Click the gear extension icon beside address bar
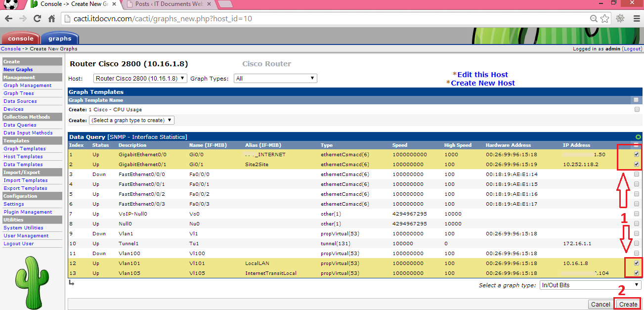Viewport: 644px width, 310px height. tap(620, 19)
